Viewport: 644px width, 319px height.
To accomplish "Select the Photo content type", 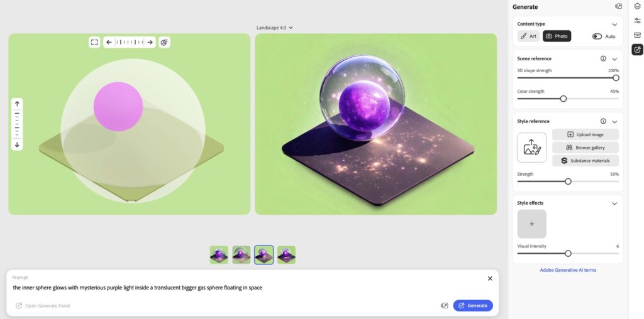I will (557, 36).
